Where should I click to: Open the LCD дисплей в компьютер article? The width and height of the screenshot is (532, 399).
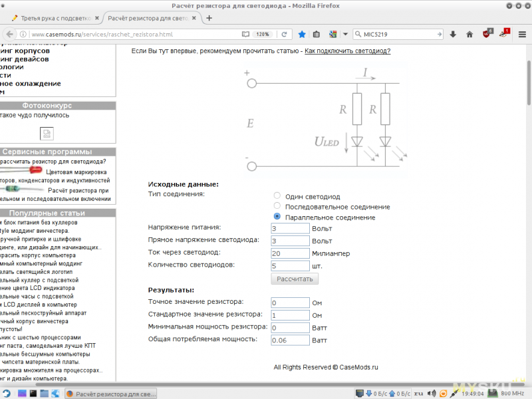point(39,305)
